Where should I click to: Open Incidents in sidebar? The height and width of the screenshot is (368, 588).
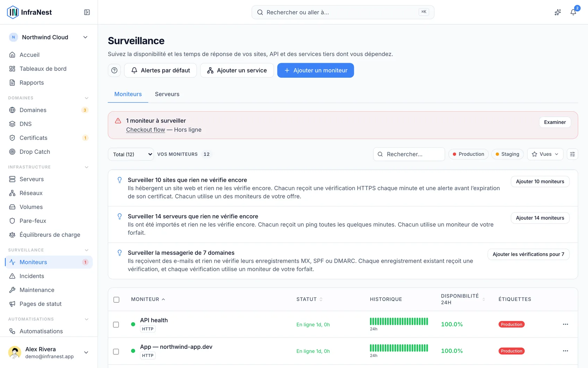(49, 276)
